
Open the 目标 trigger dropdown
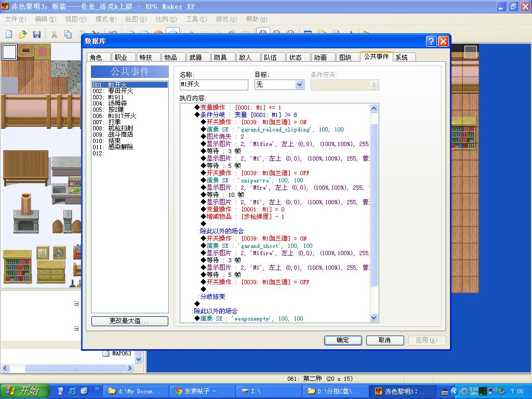299,85
